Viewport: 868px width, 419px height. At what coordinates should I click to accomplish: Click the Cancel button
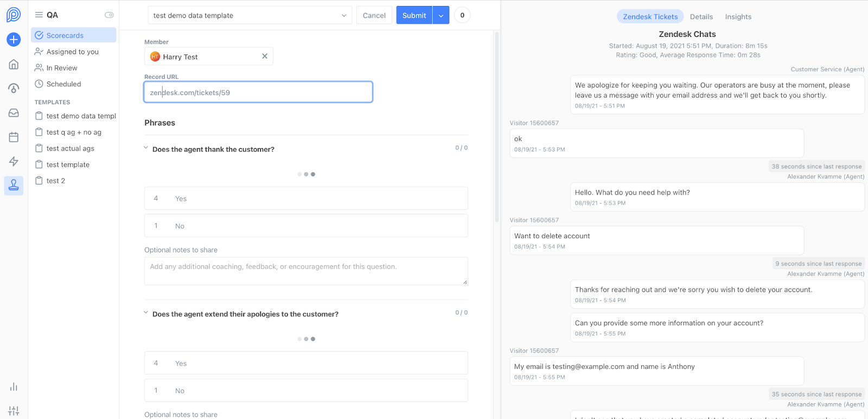374,15
